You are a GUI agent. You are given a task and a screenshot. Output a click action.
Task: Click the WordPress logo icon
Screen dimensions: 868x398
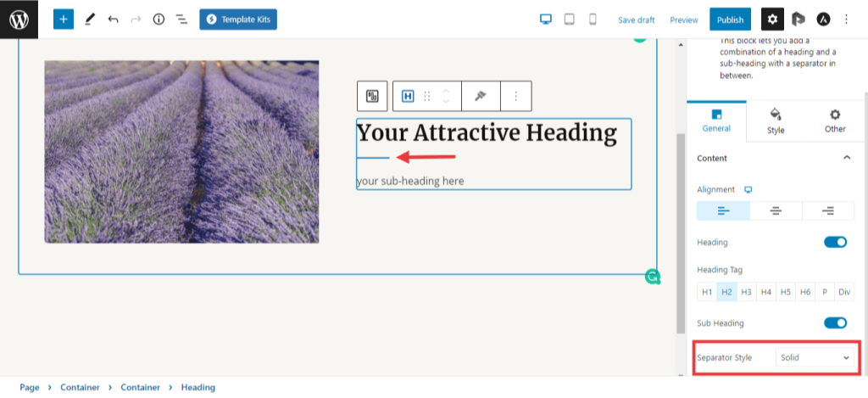(x=19, y=19)
